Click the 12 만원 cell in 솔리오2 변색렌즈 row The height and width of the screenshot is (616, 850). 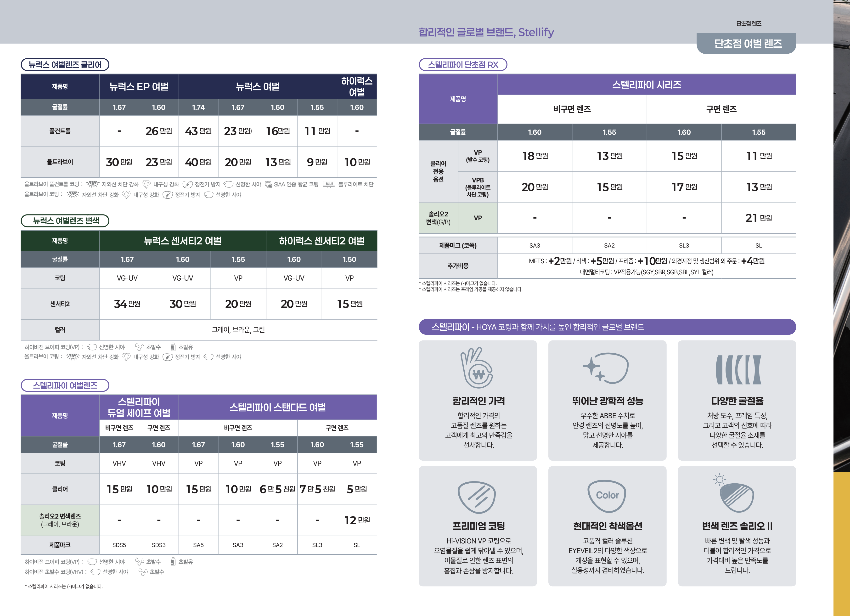[x=357, y=520]
